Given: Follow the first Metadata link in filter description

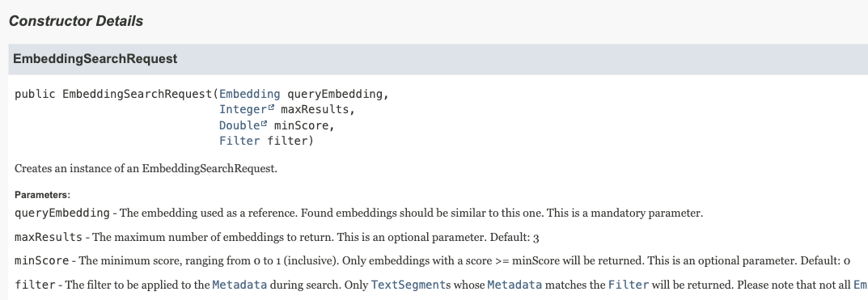Looking at the screenshot, I should click(x=239, y=285).
